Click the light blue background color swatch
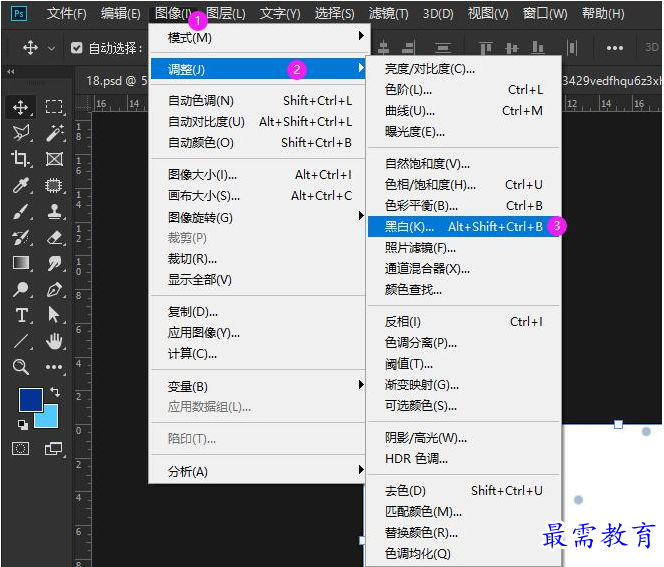 coord(49,418)
